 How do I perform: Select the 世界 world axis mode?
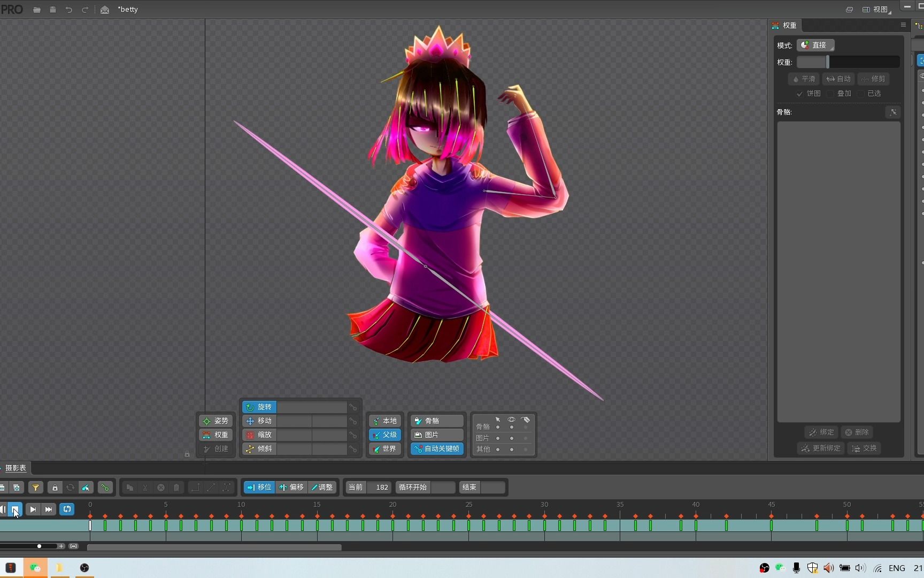click(x=385, y=448)
